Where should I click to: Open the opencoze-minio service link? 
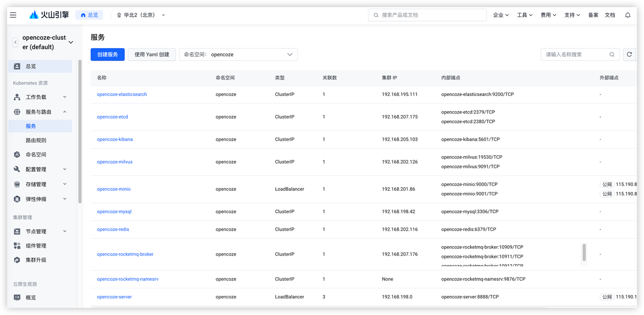[114, 189]
